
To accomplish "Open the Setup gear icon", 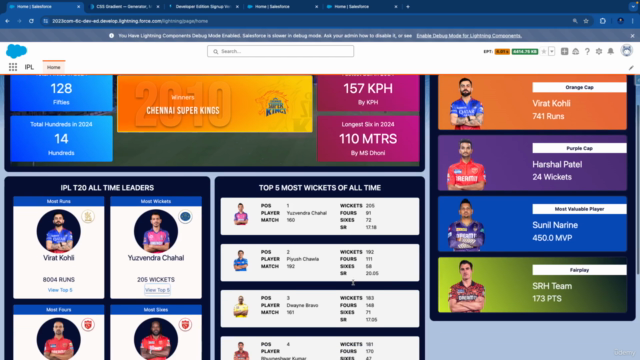I will (x=599, y=51).
